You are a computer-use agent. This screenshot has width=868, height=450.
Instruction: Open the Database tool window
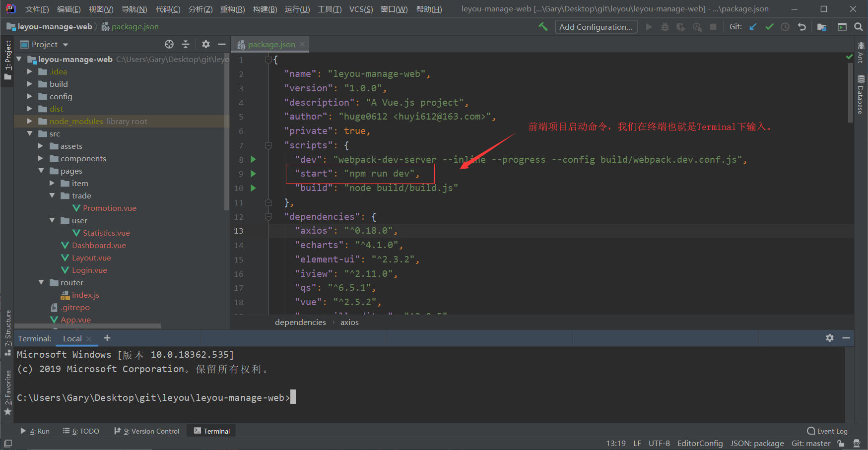pyautogui.click(x=861, y=94)
